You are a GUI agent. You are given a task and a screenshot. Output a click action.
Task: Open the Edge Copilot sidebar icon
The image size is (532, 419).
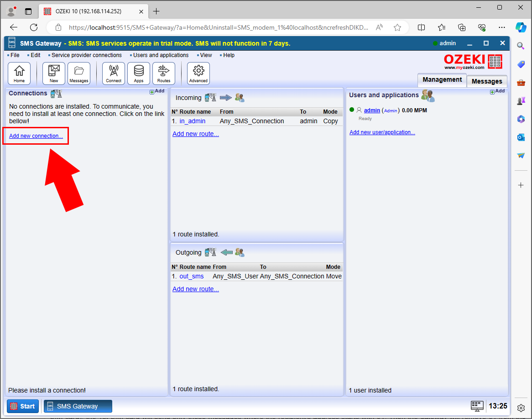(x=521, y=27)
